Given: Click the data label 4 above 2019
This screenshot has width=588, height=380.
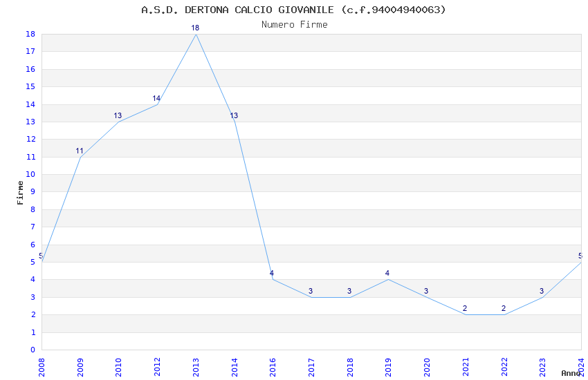Looking at the screenshot, I should pyautogui.click(x=387, y=274).
